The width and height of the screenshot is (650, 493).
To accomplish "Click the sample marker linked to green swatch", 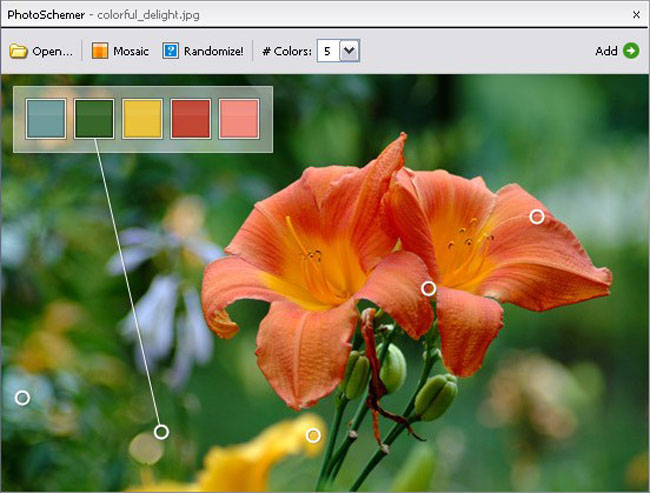I will pyautogui.click(x=161, y=432).
